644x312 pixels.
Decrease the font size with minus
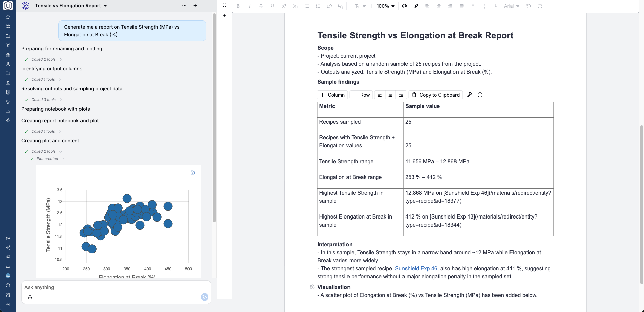pyautogui.click(x=349, y=6)
